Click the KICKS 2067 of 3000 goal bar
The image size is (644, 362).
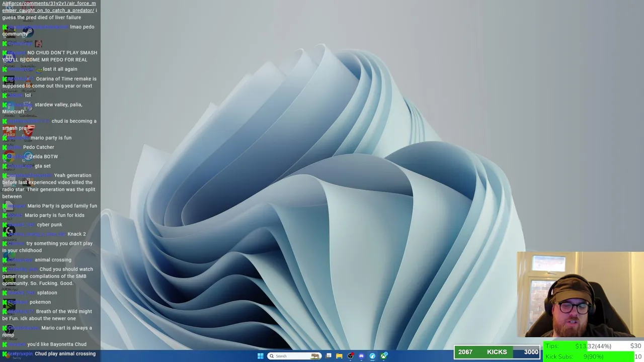[x=497, y=352]
